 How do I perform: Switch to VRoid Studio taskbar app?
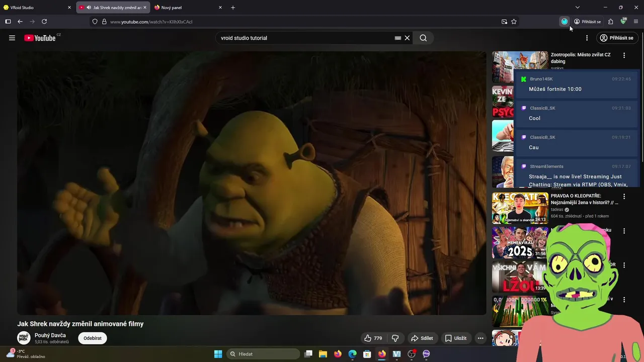click(396, 354)
